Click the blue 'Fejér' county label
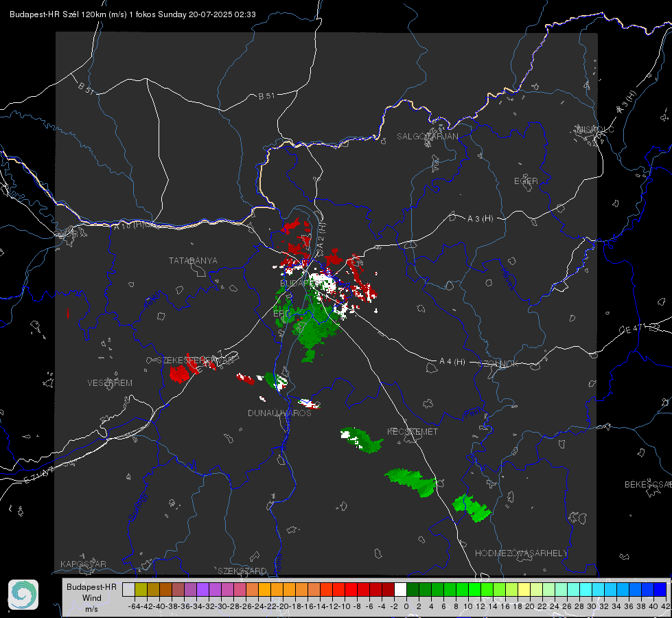 pyautogui.click(x=153, y=300)
